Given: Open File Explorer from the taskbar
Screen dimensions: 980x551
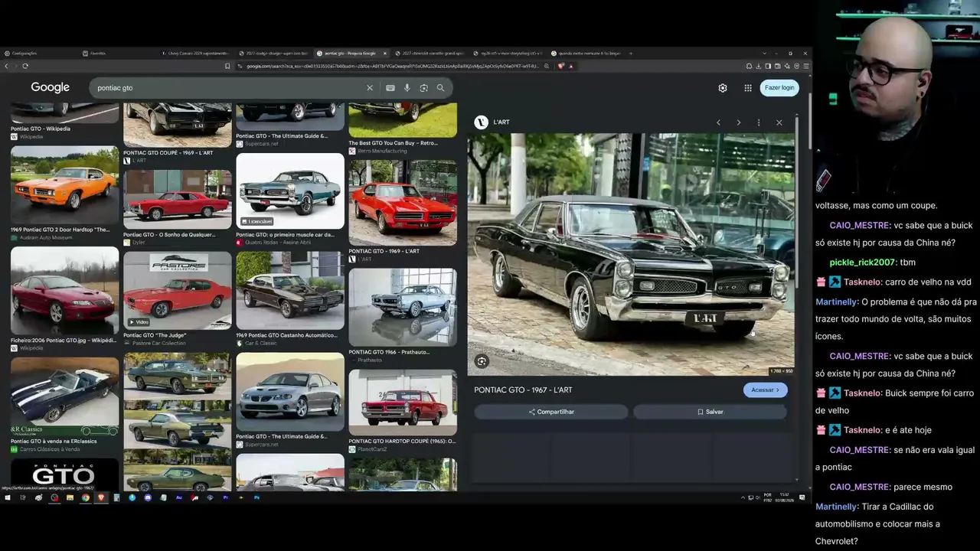Looking at the screenshot, I should 70,497.
